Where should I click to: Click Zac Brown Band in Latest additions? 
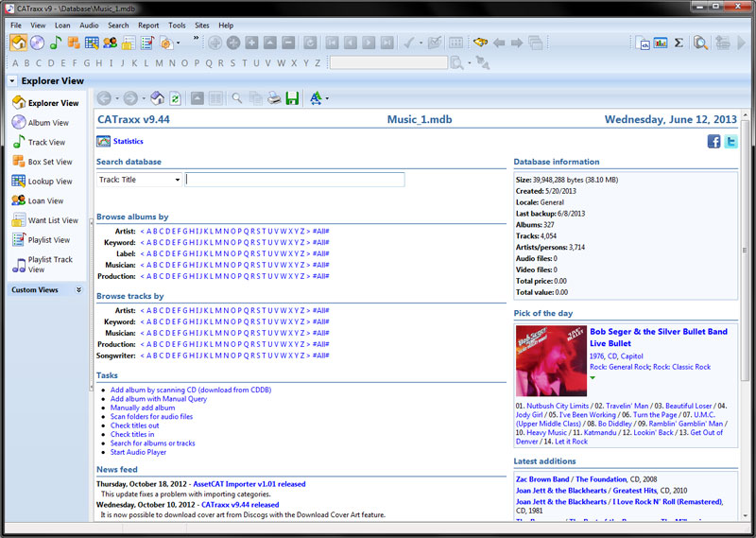[542, 479]
